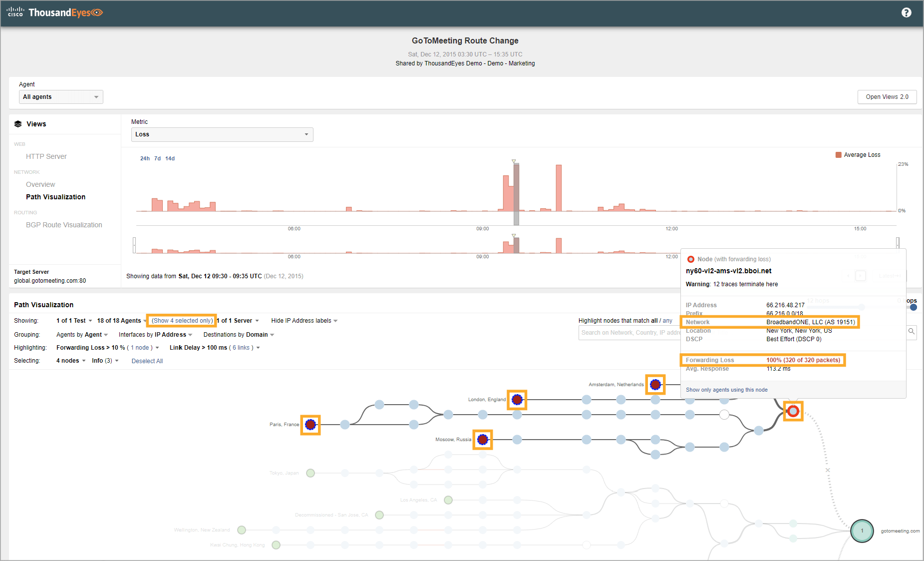The image size is (924, 561).
Task: Toggle highlight match to 'any'
Action: click(667, 321)
